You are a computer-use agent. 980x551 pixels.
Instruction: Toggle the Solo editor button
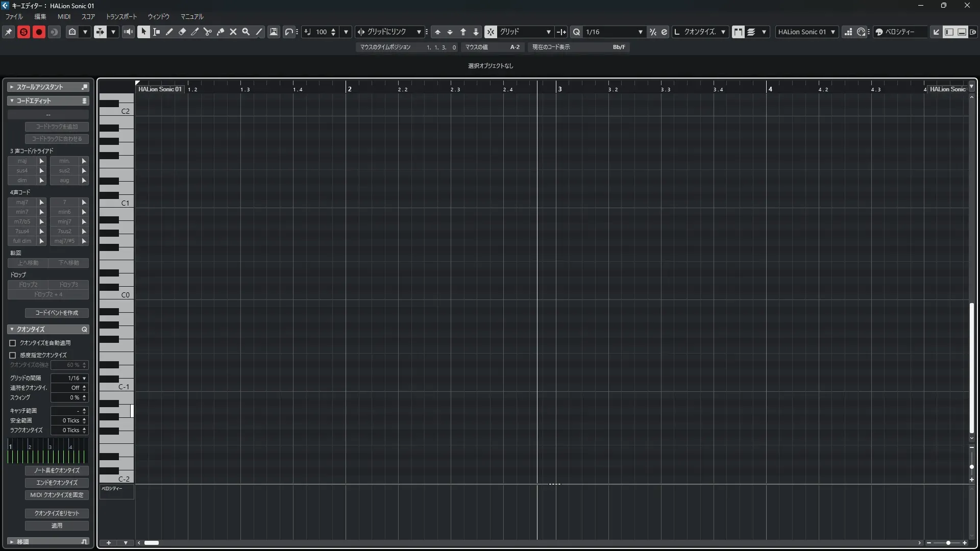tap(23, 32)
